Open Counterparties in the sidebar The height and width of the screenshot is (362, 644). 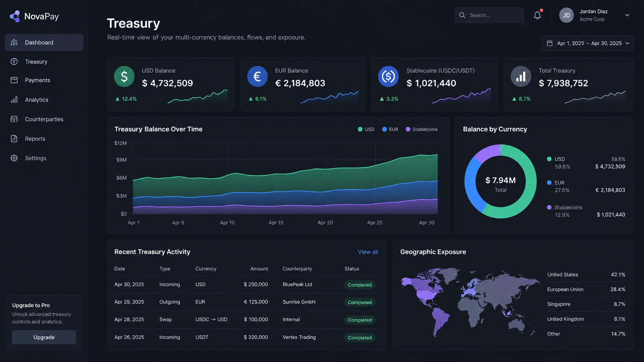[x=44, y=119]
